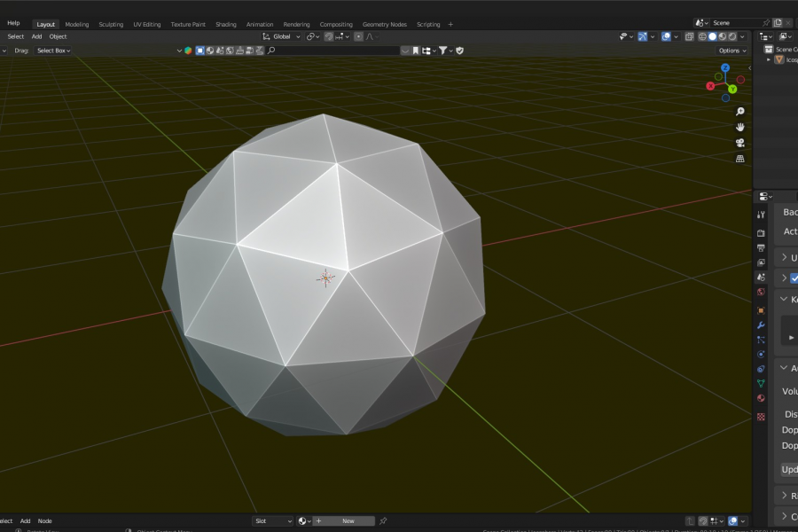The image size is (798, 532).
Task: Open the Select Box drag dropdown
Action: pyautogui.click(x=53, y=51)
